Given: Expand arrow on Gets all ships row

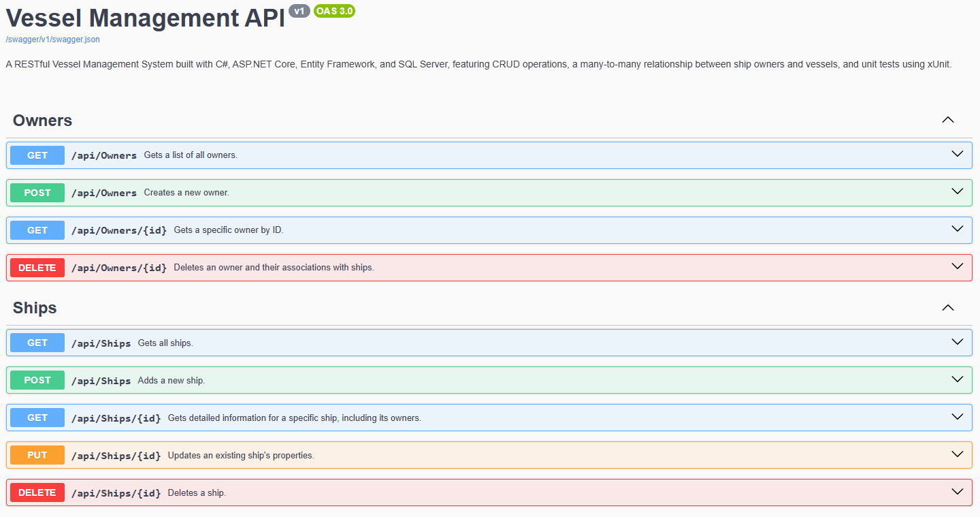Looking at the screenshot, I should [958, 341].
